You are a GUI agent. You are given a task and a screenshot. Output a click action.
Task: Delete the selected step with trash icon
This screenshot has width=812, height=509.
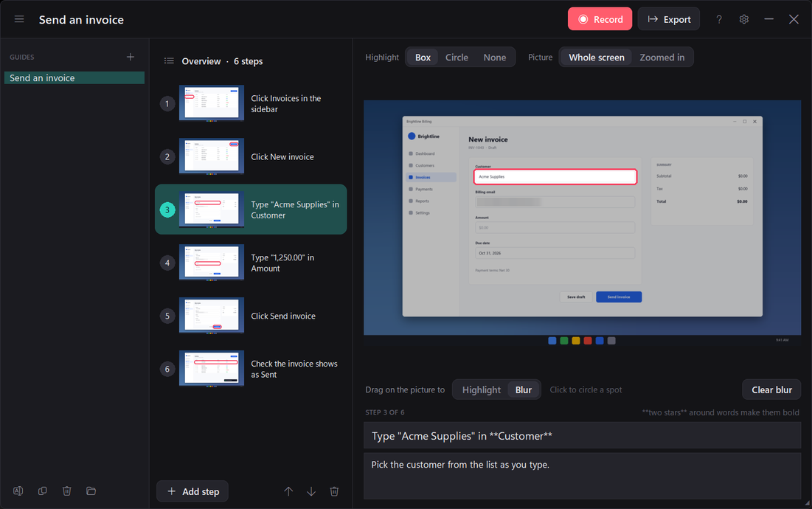(335, 491)
